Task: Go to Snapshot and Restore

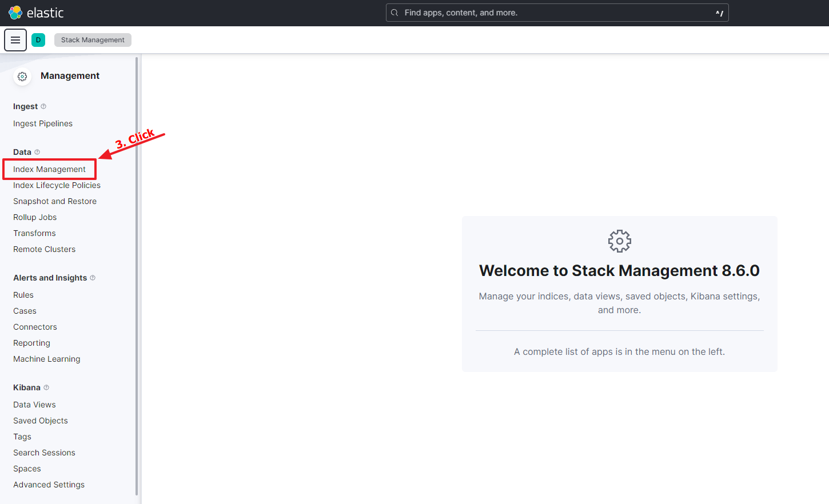Action: (55, 201)
